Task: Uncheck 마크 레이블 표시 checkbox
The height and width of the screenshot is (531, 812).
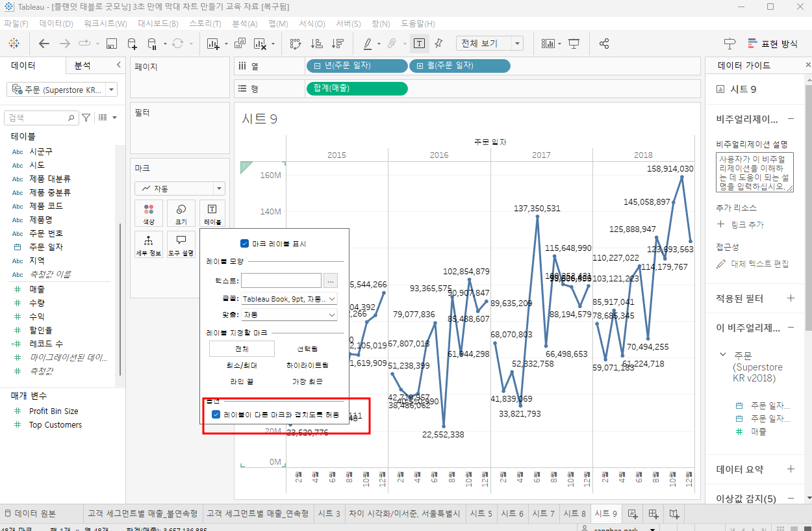Action: pyautogui.click(x=244, y=244)
